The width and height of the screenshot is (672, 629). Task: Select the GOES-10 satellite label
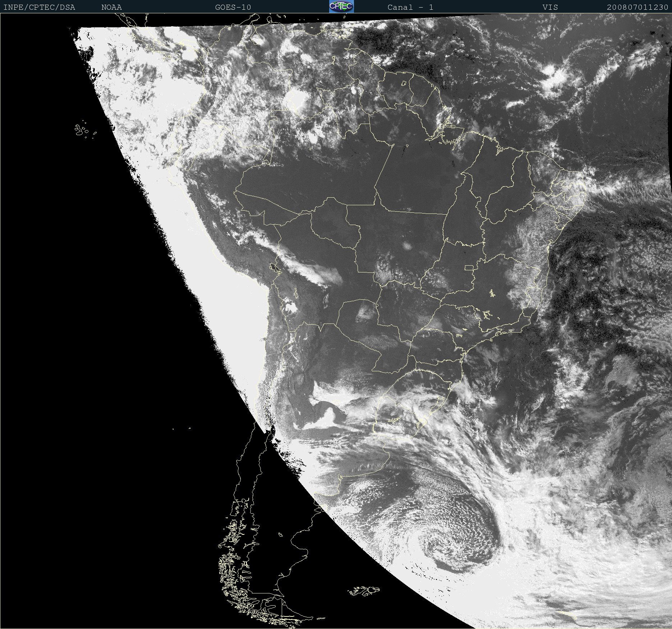(x=233, y=7)
